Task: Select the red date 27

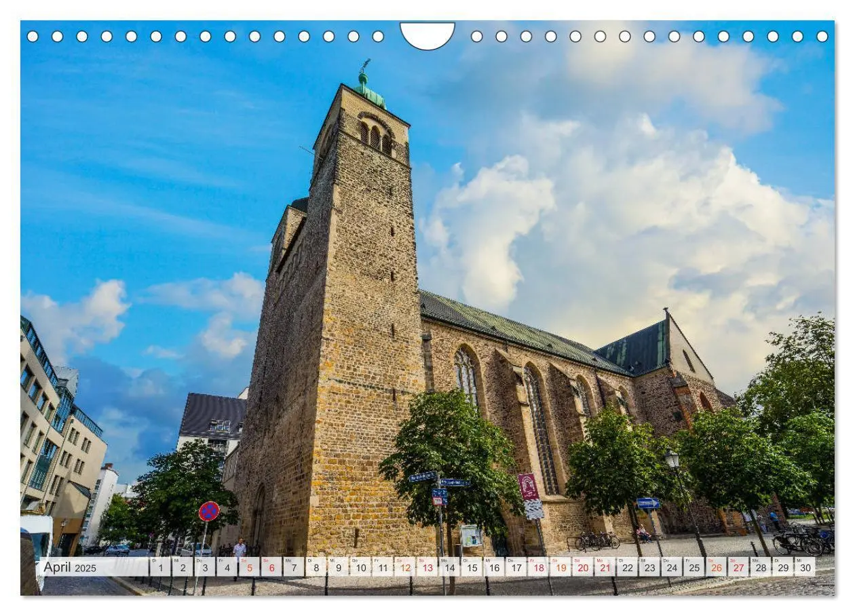Action: pos(738,567)
